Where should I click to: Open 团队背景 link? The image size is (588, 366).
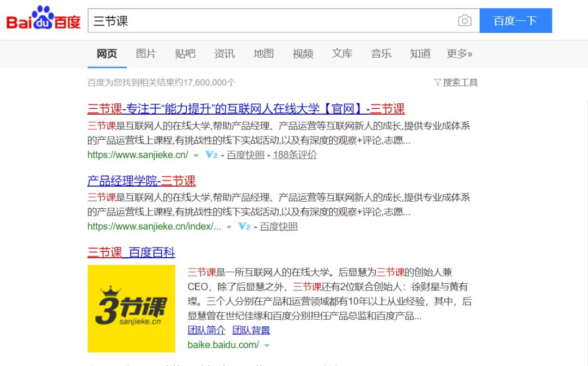[251, 330]
